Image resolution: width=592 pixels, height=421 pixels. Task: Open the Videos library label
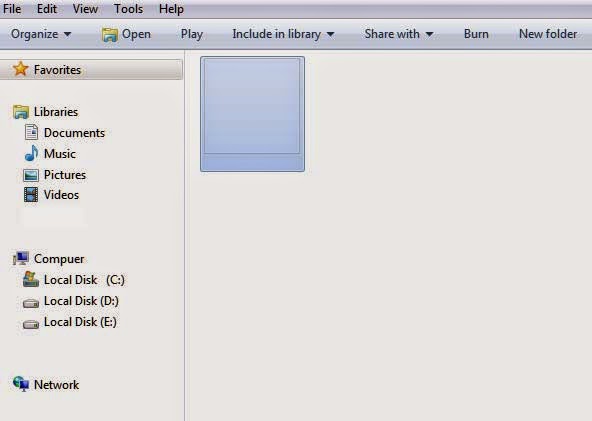61,195
